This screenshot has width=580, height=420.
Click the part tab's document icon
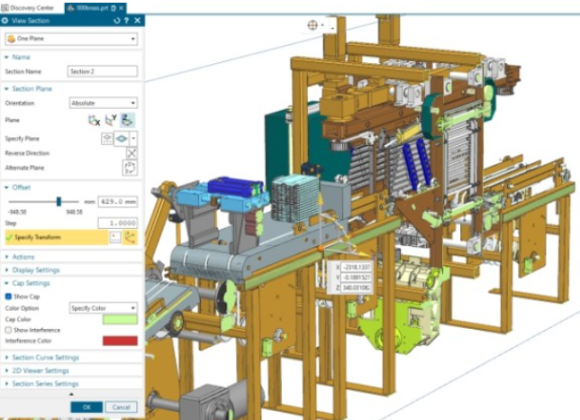pos(114,8)
